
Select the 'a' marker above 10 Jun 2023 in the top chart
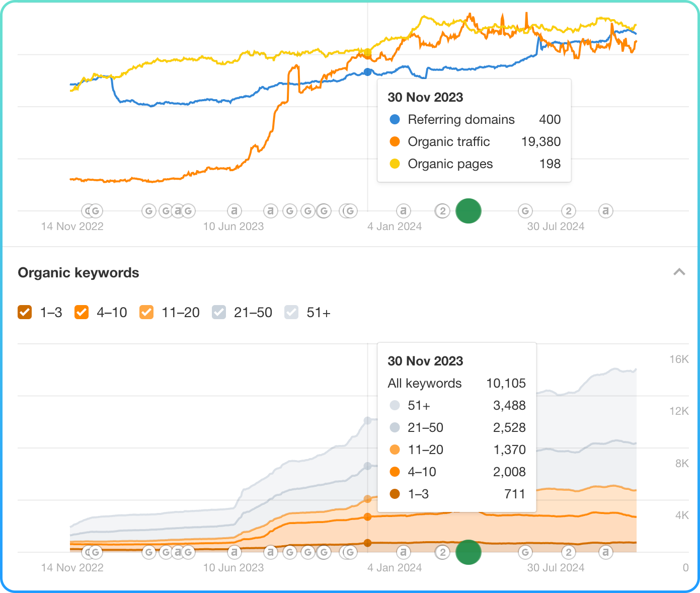click(x=234, y=211)
